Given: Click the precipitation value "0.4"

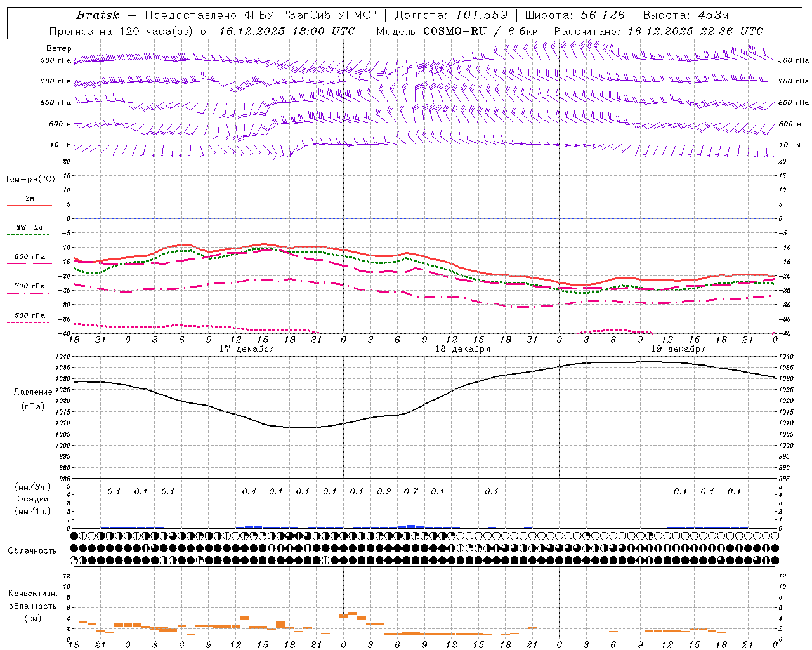Looking at the screenshot, I should pyautogui.click(x=249, y=492).
